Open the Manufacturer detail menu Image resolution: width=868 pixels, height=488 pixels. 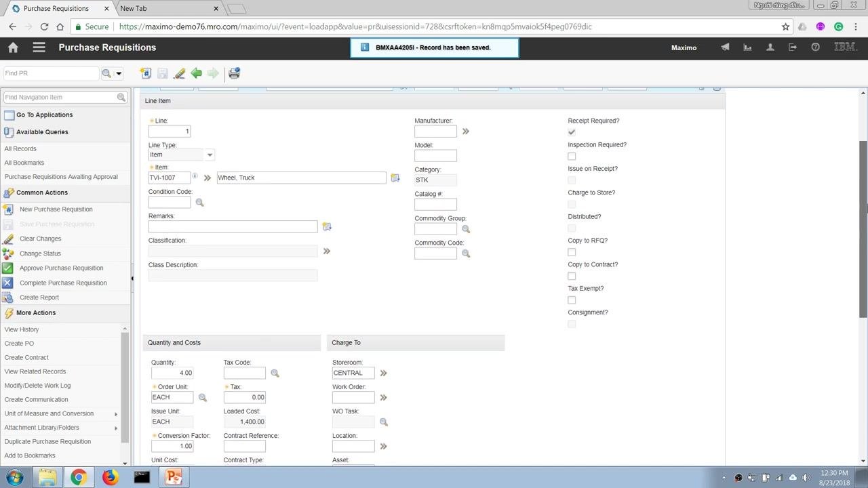(465, 131)
